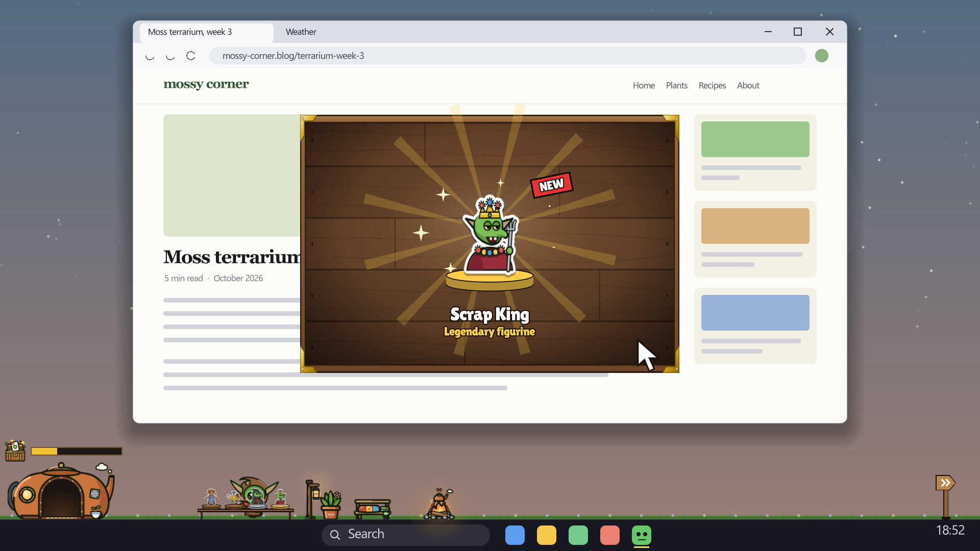The width and height of the screenshot is (980, 551).
Task: Select the doll figurine on the table
Action: pyautogui.click(x=211, y=498)
